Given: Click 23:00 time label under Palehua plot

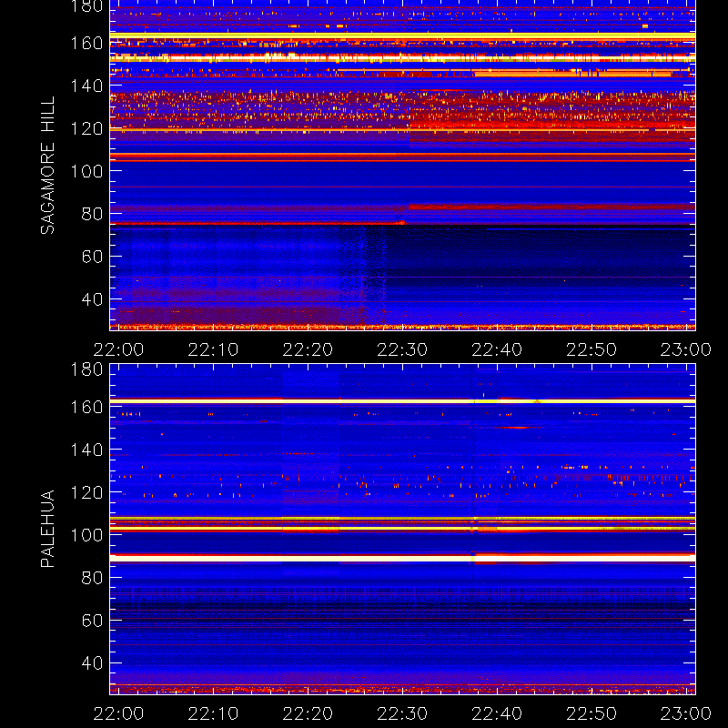Looking at the screenshot, I should click(686, 713).
